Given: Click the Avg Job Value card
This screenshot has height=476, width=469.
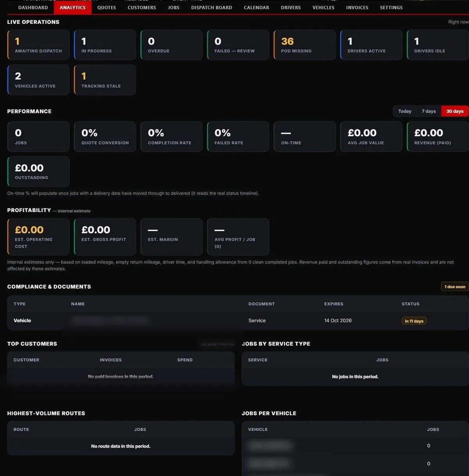Looking at the screenshot, I should (x=371, y=137).
